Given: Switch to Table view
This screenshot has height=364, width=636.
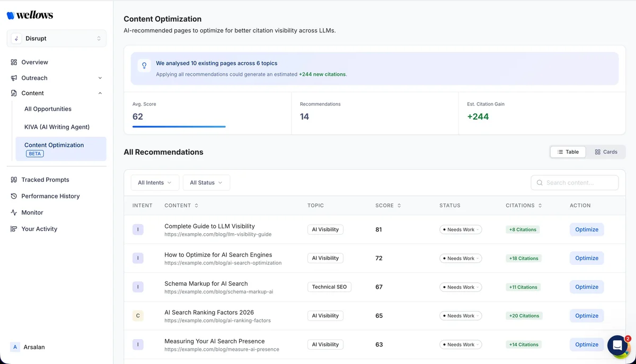Looking at the screenshot, I should 568,152.
